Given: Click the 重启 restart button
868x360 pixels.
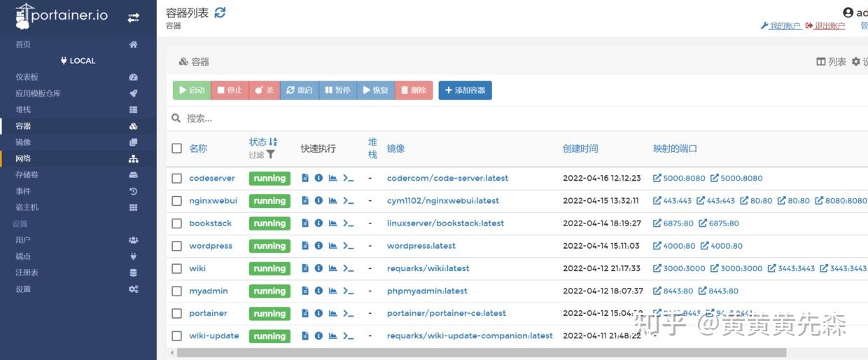Looking at the screenshot, I should coord(300,90).
